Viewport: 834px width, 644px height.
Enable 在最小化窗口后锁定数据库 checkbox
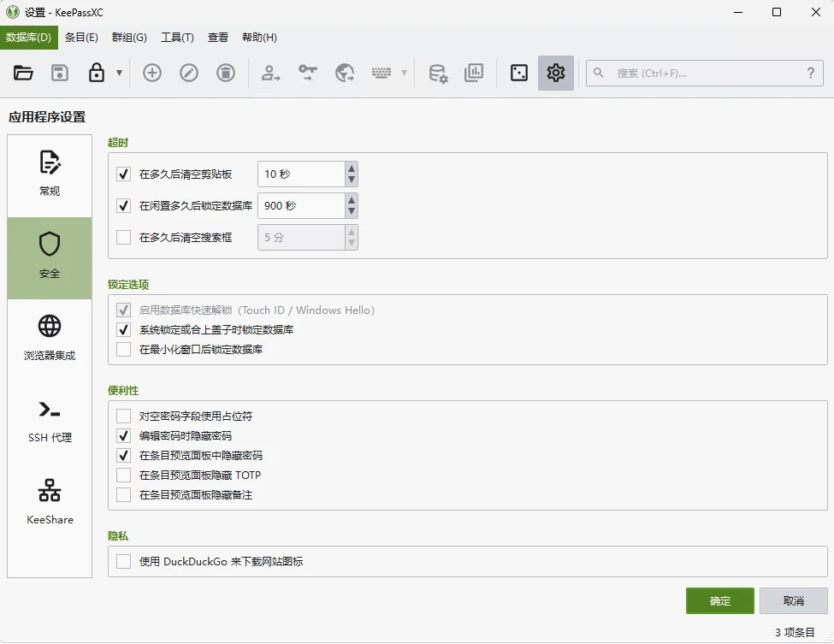pyautogui.click(x=123, y=350)
